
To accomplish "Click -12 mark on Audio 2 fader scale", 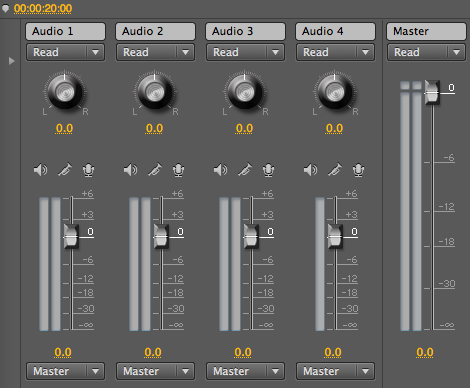I will tap(176, 279).
